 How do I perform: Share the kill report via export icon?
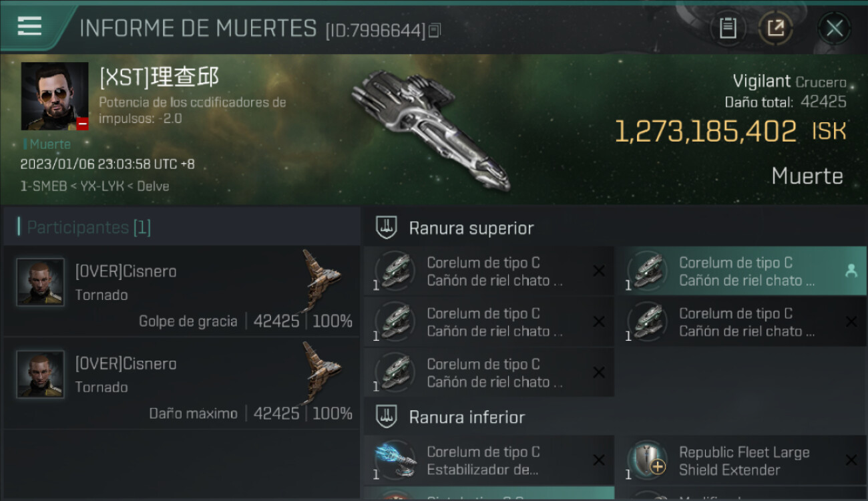coord(775,28)
